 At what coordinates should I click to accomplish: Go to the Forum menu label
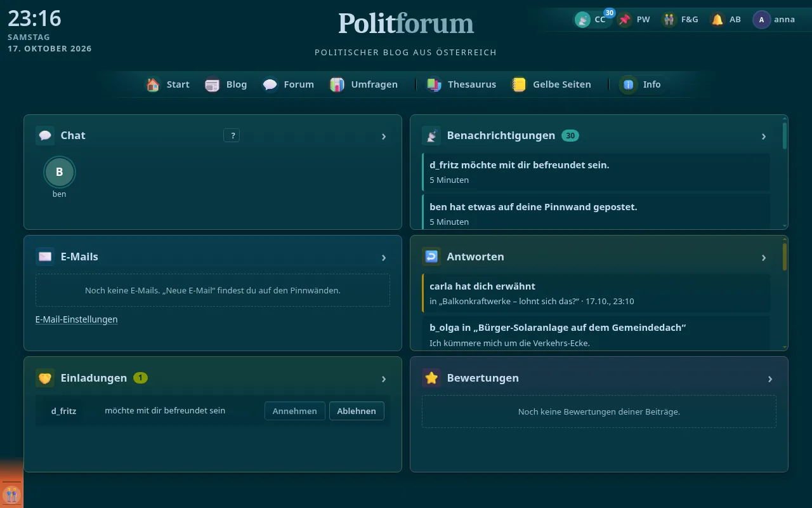299,84
